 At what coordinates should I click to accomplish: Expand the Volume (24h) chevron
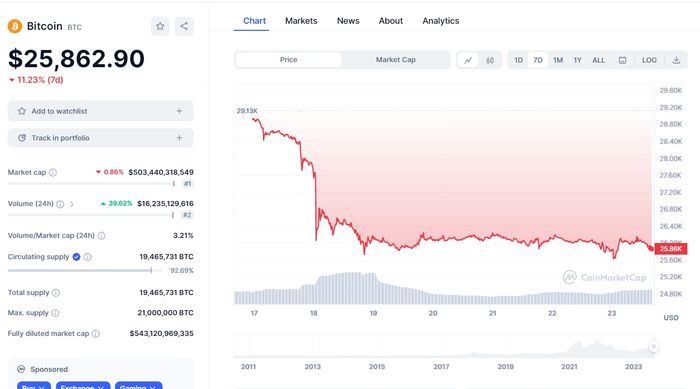(x=72, y=204)
